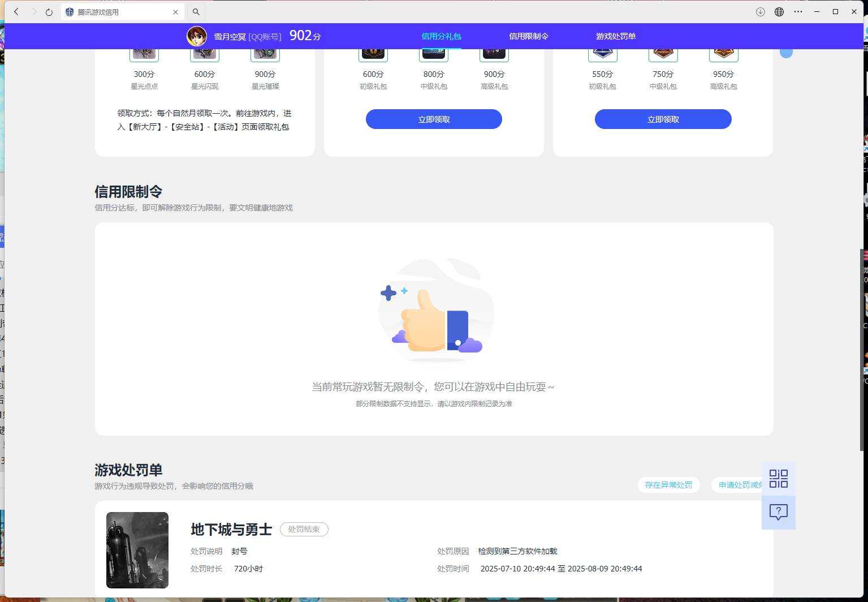Click the 游戏处罚单 section heading

pos(128,470)
